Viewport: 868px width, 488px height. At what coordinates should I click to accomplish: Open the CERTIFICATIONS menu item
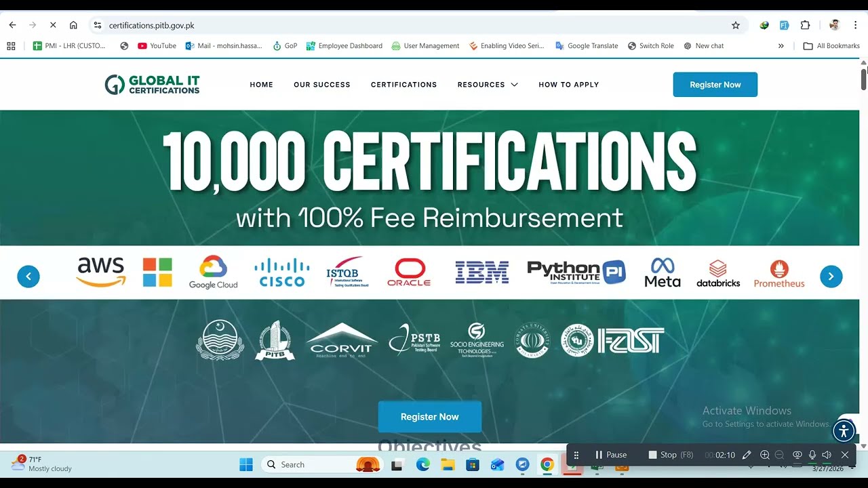tap(403, 85)
